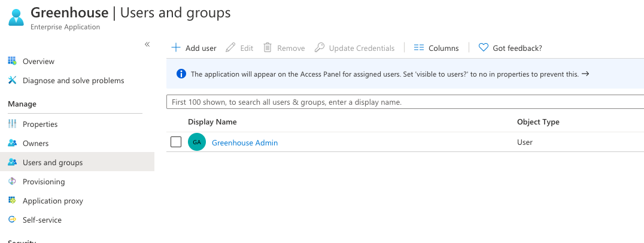Viewport: 644px width, 243px height.
Task: Open the Greenhouse Admin user link
Action: tap(245, 143)
